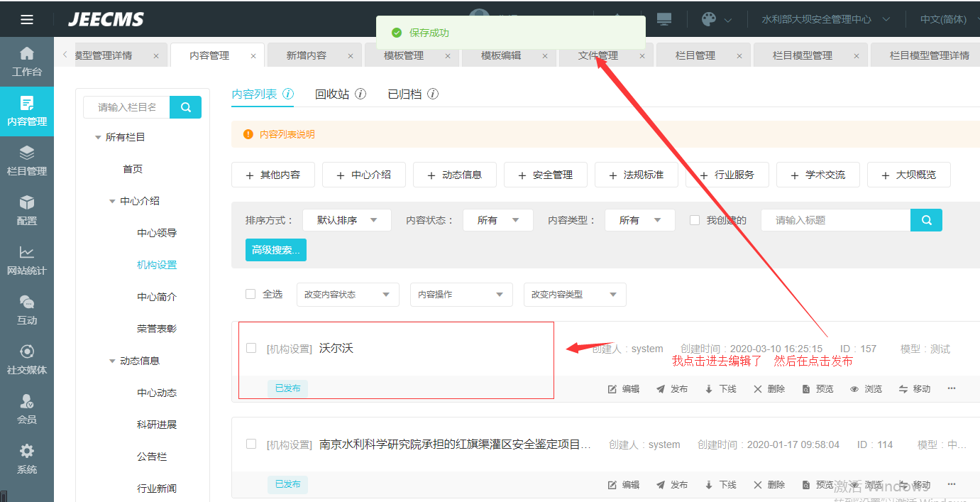The image size is (980, 502).
Task: Open the 水利部大坝安全管理中心 site dropdown
Action: point(825,19)
